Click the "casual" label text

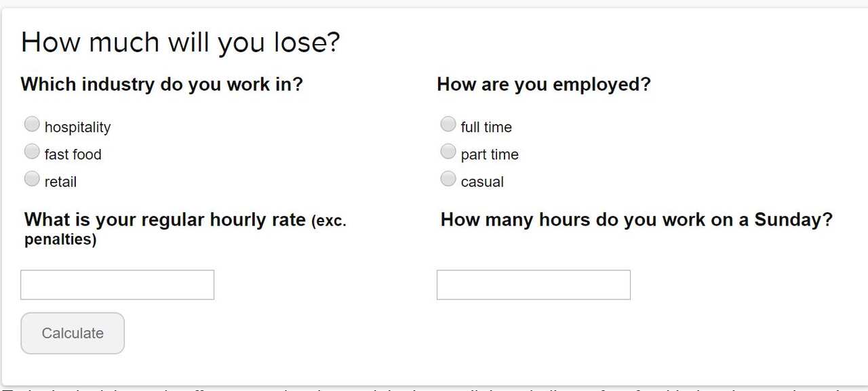tap(481, 182)
